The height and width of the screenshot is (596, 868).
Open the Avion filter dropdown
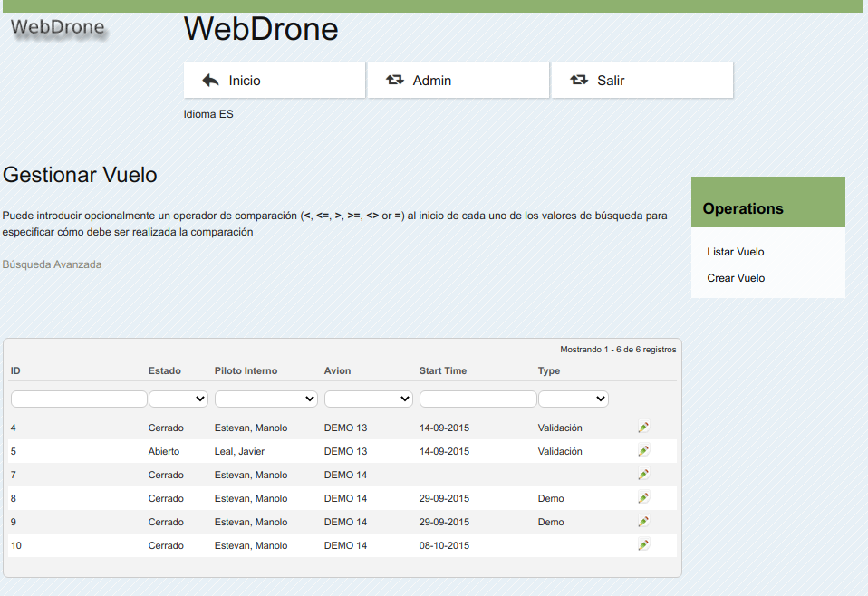pos(369,399)
